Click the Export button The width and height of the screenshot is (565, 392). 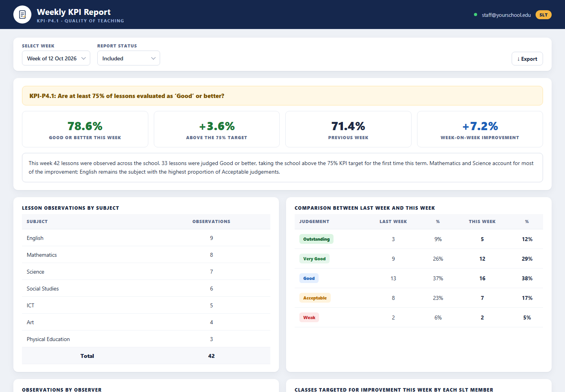pyautogui.click(x=527, y=59)
